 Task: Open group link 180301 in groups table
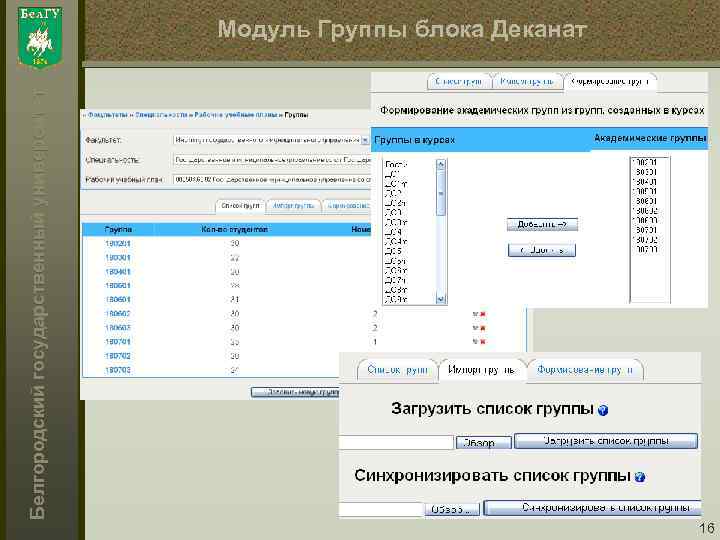coord(118,258)
